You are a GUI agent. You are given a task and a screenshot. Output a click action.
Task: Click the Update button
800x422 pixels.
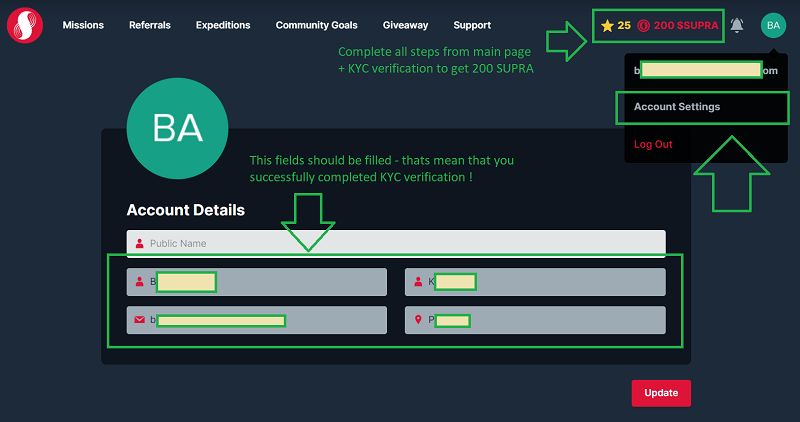coord(661,393)
